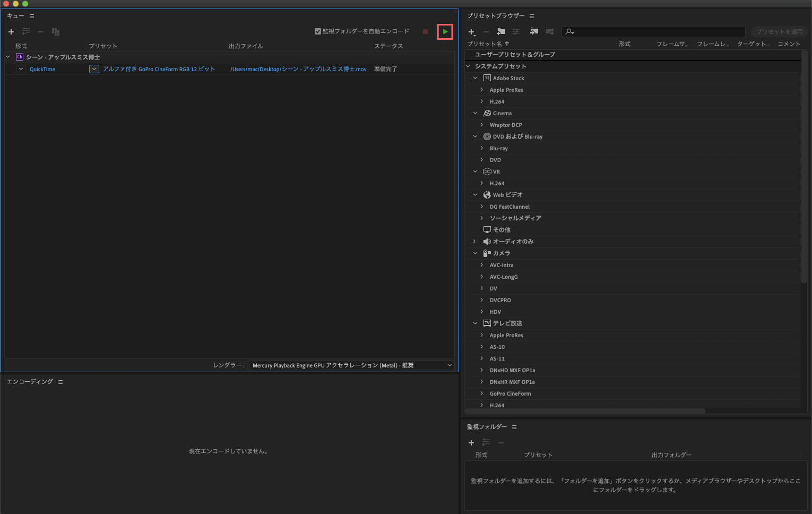Viewport: 812px width, 514px height.
Task: Select the ユーザープリセット&グループ row
Action: (633, 55)
